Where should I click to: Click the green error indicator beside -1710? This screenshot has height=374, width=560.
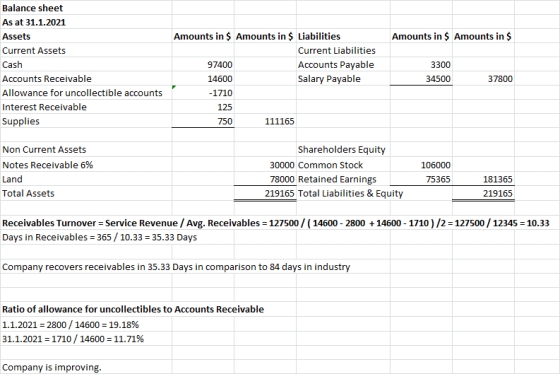click(174, 87)
